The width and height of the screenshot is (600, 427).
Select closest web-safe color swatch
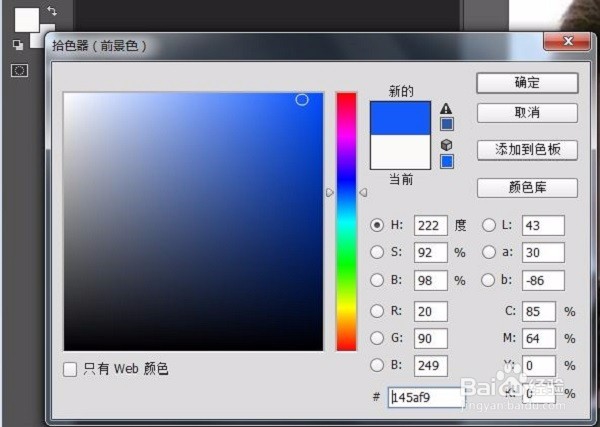click(x=447, y=161)
